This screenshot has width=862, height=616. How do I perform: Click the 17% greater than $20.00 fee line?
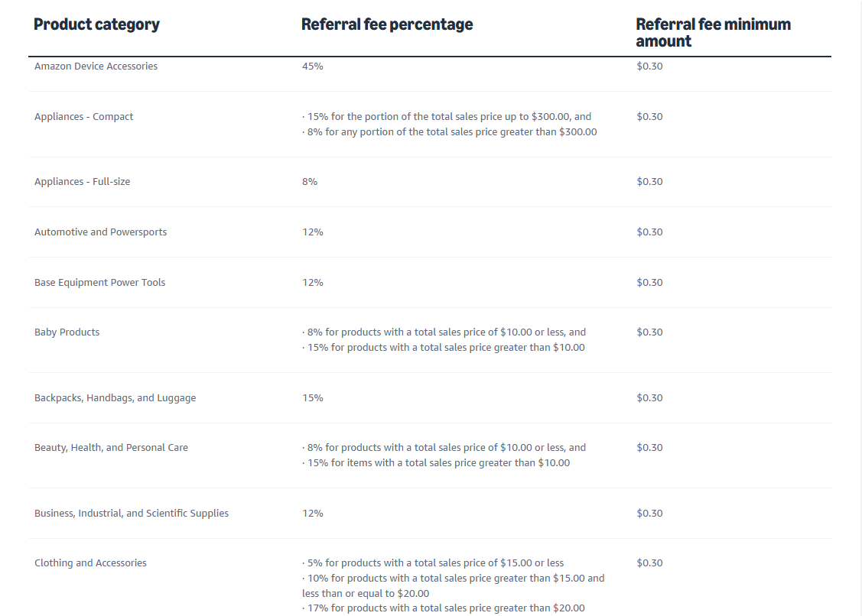point(443,608)
